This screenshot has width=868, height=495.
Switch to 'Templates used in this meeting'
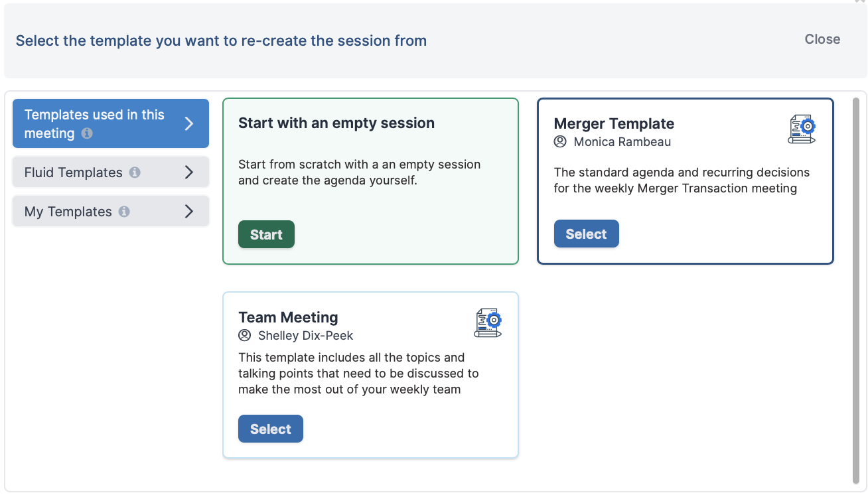111,123
